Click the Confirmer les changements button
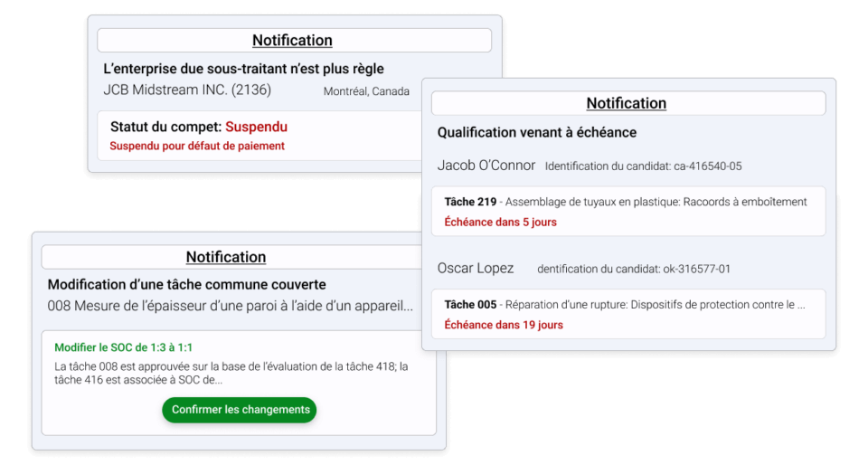Image resolution: width=868 pixels, height=465 pixels. point(239,410)
